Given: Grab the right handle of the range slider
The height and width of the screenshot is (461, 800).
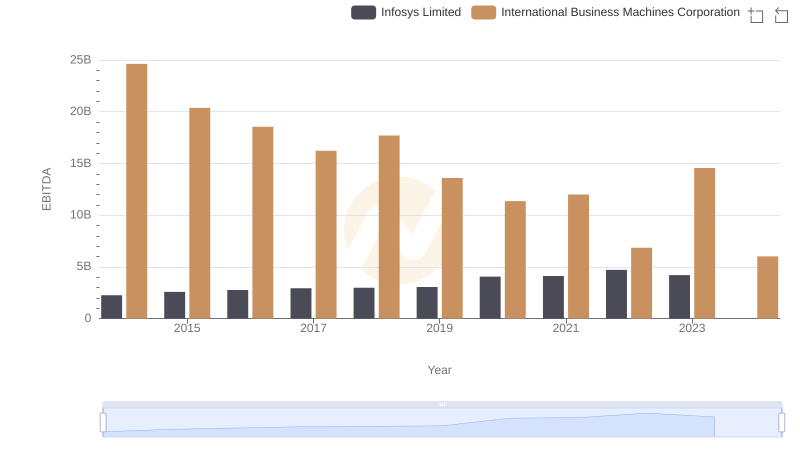Looking at the screenshot, I should 782,423.
